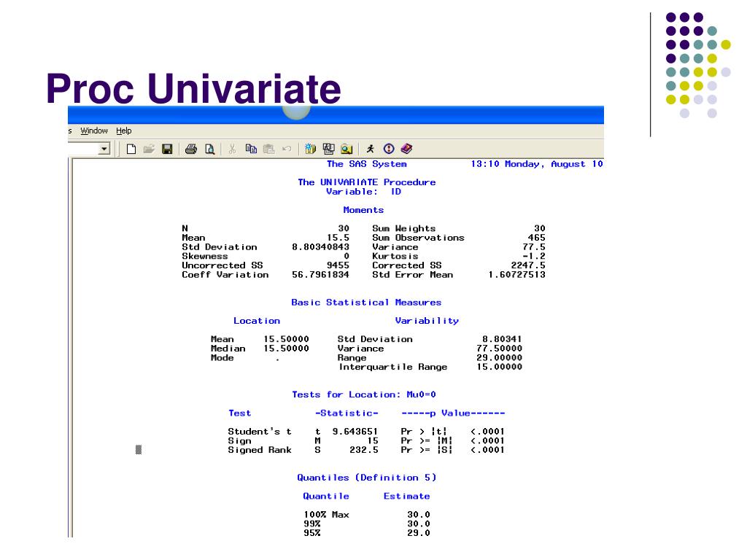Click the 'Variable: ID' line
747x560 pixels.
coord(363,192)
